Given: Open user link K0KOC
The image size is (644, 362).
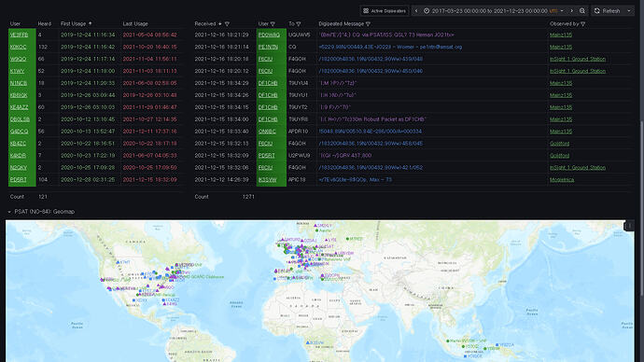Looking at the screenshot, I should click(18, 47).
